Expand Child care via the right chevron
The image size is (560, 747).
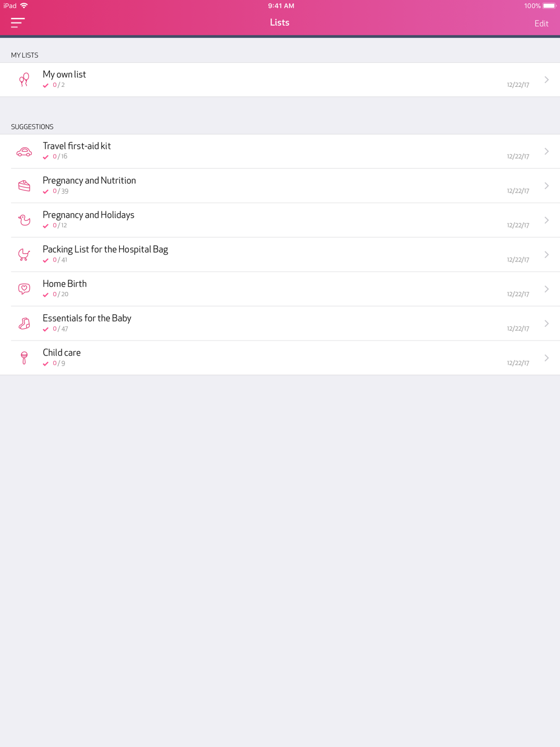[x=547, y=358]
